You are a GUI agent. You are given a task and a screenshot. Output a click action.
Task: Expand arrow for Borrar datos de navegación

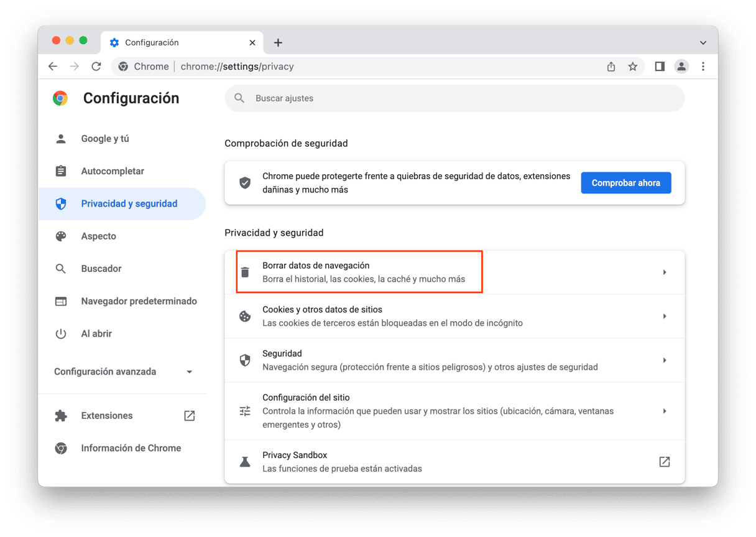[x=665, y=273]
